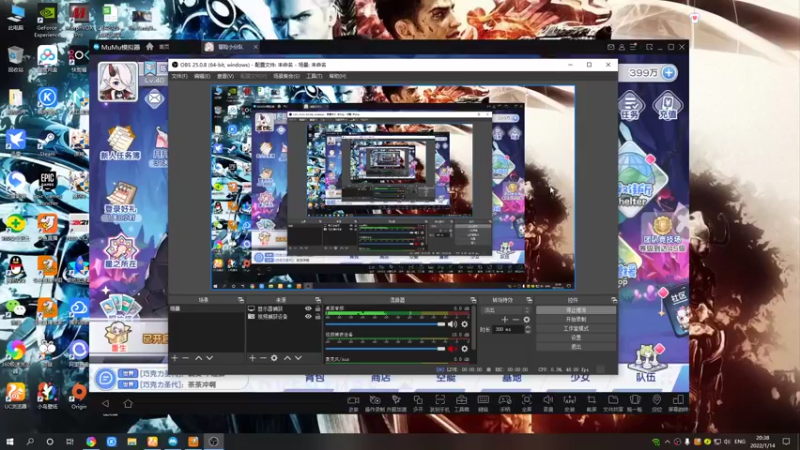The height and width of the screenshot is (450, 800).
Task: Add a new source with the plus icon
Action: point(252,358)
